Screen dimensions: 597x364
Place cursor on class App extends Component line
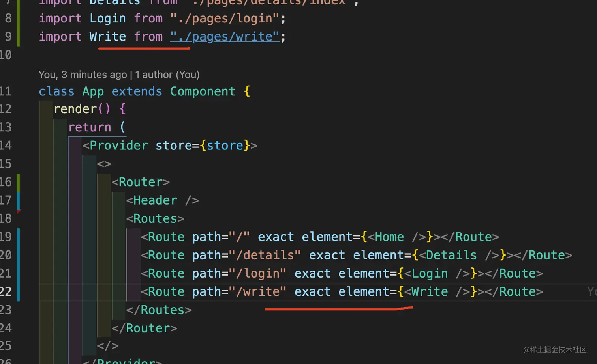[144, 91]
